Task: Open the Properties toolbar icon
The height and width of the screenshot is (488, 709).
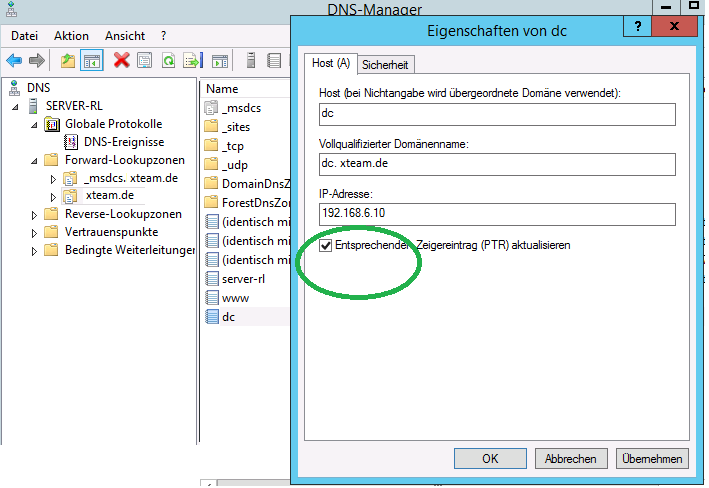Action: pyautogui.click(x=145, y=61)
